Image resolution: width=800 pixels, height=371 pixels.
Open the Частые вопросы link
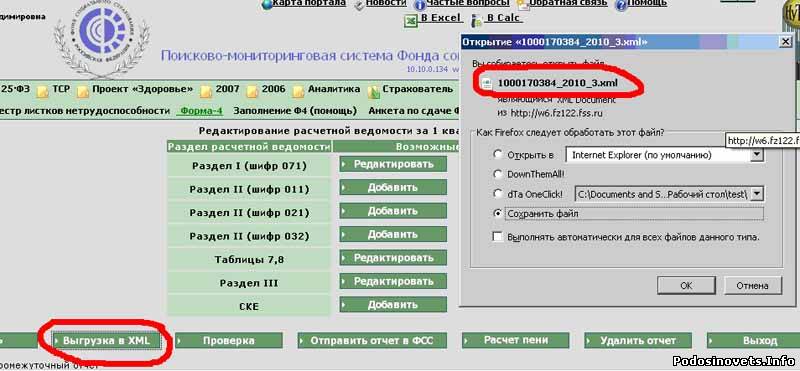468,3
